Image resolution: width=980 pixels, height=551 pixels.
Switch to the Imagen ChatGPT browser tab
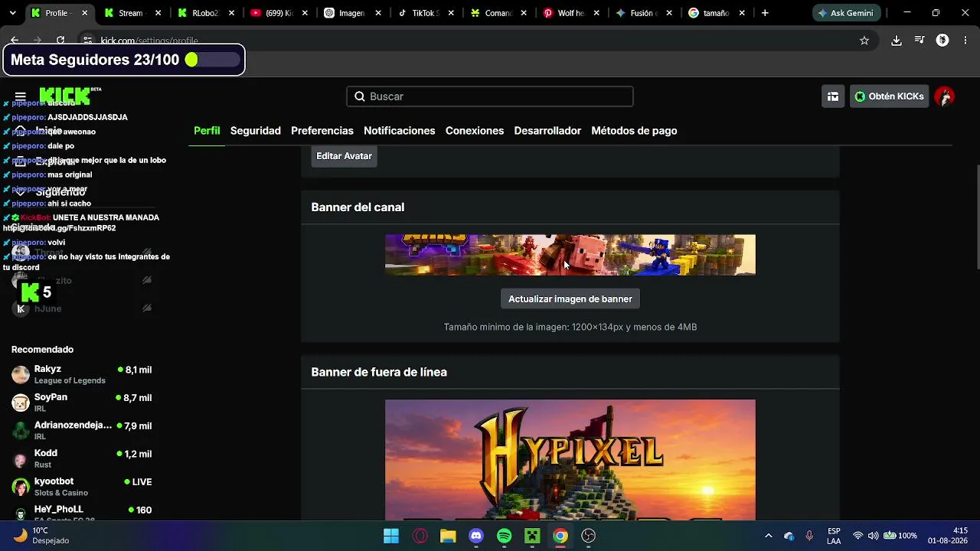pyautogui.click(x=351, y=13)
